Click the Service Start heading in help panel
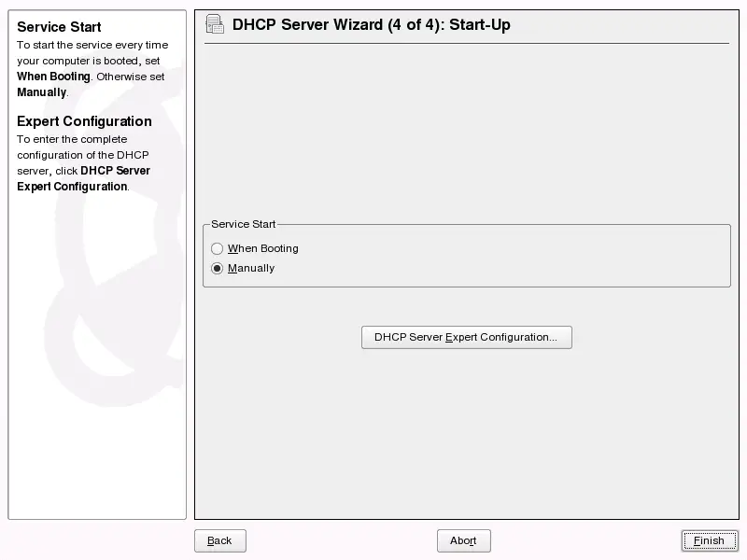The height and width of the screenshot is (560, 747). pos(59,27)
